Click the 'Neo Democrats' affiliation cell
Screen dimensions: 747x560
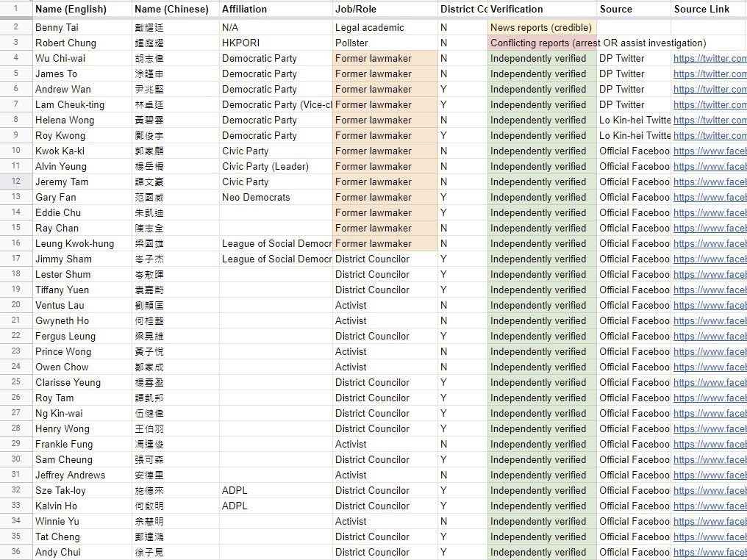coord(276,197)
